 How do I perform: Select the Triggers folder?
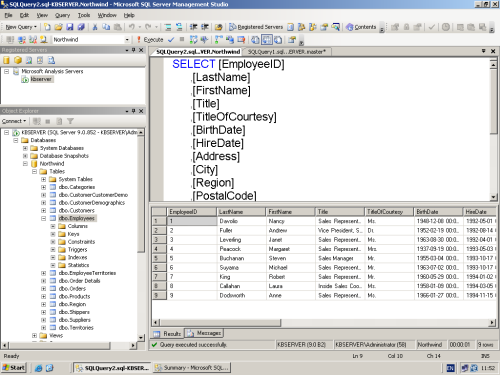77,250
